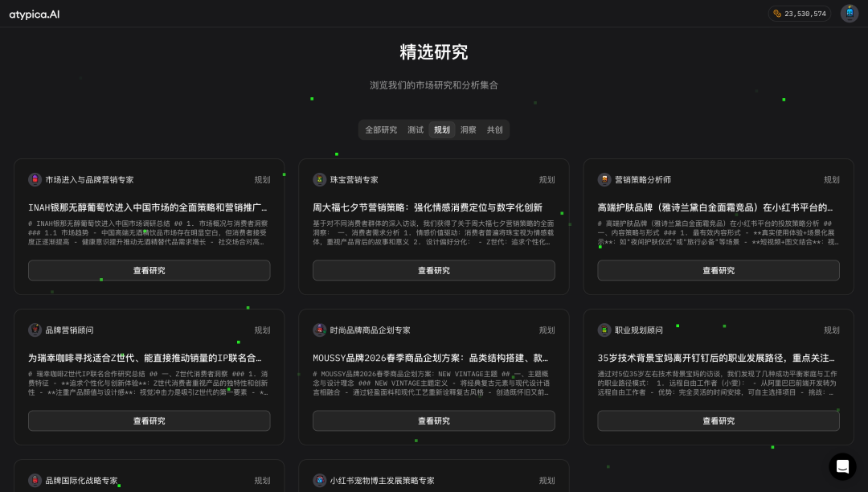The width and height of the screenshot is (868, 492).
Task: Click 规划 tag on 营销策略分析师 card
Action: pos(832,180)
